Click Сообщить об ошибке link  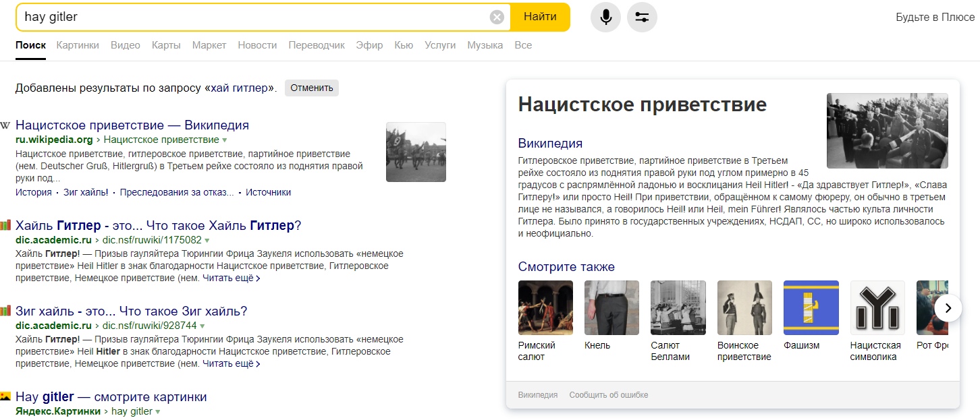tap(609, 395)
